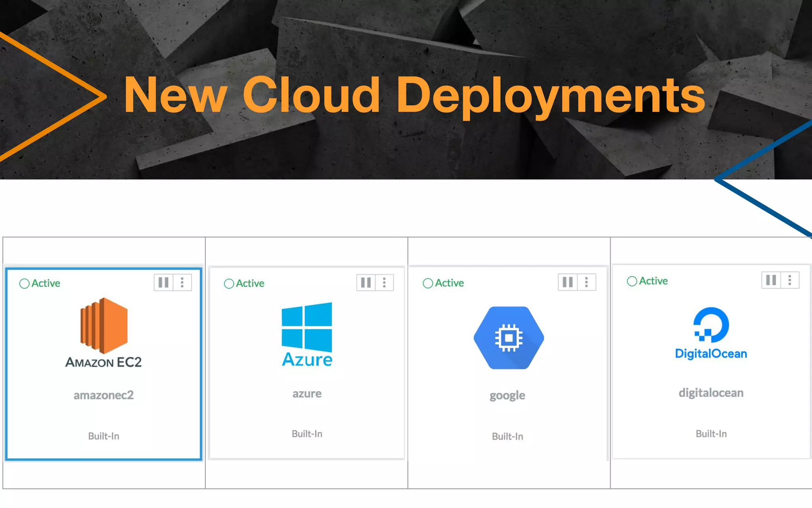Select the google driver name
The width and height of the screenshot is (812, 508).
507,395
